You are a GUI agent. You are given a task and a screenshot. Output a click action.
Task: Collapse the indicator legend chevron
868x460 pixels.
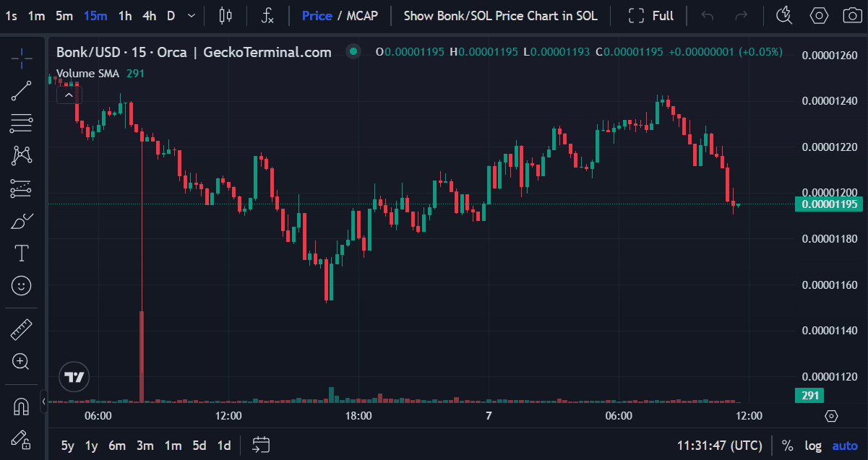pos(69,94)
